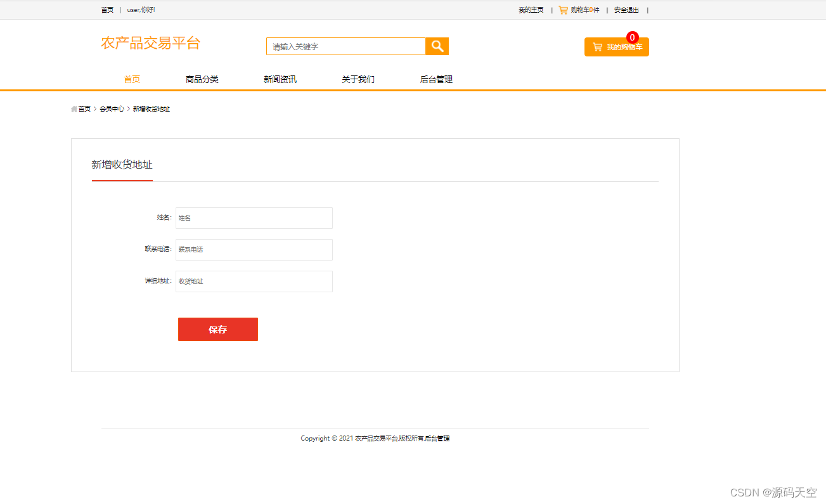Image resolution: width=826 pixels, height=504 pixels.
Task: Click the 请输入关键字 search box
Action: click(x=345, y=46)
